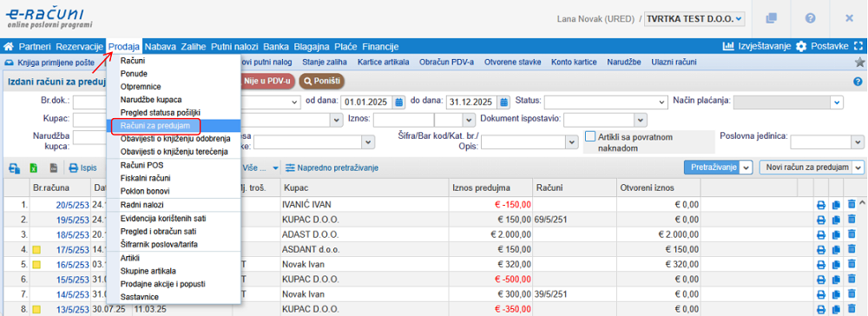Image resolution: width=868 pixels, height=316 pixels.
Task: Click the favorites star icon
Action: (x=859, y=63)
